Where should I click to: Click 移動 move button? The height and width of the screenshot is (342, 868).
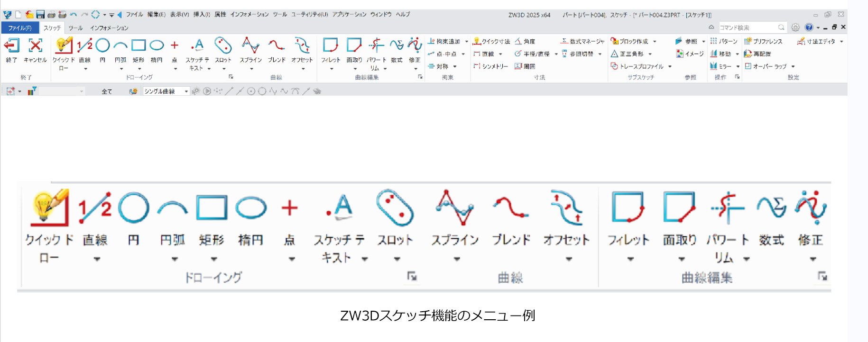click(x=720, y=54)
